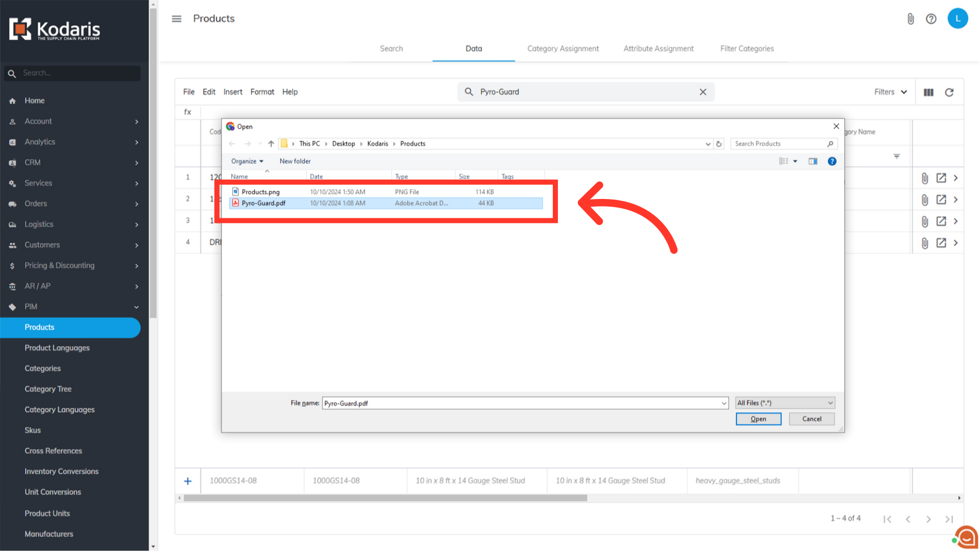Select the Products.png file

coord(260,192)
